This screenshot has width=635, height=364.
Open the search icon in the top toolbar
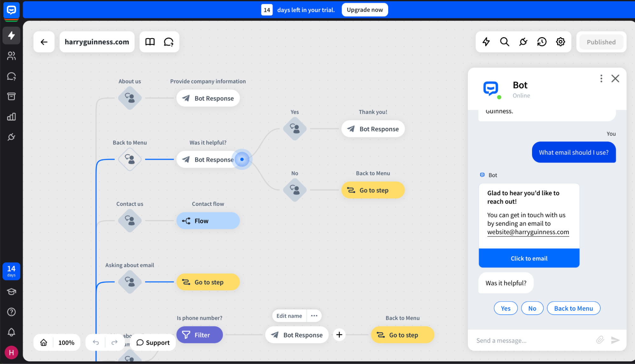pyautogui.click(x=504, y=42)
